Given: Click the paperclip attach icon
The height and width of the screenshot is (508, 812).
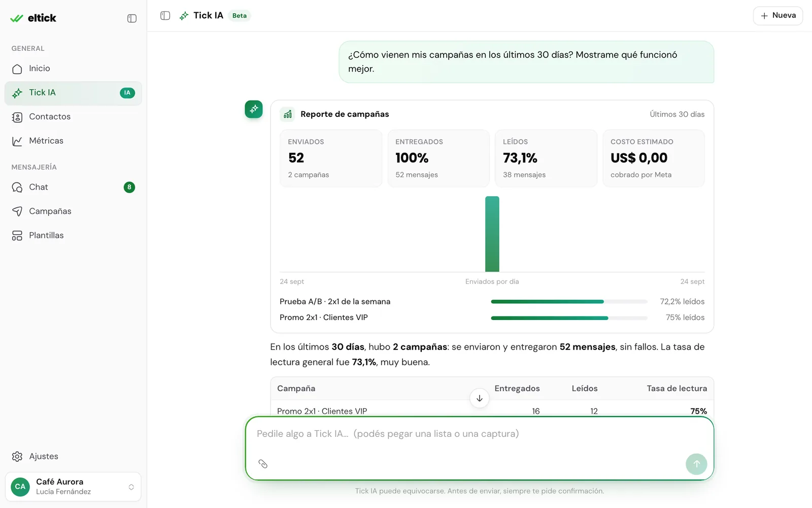Looking at the screenshot, I should (263, 464).
